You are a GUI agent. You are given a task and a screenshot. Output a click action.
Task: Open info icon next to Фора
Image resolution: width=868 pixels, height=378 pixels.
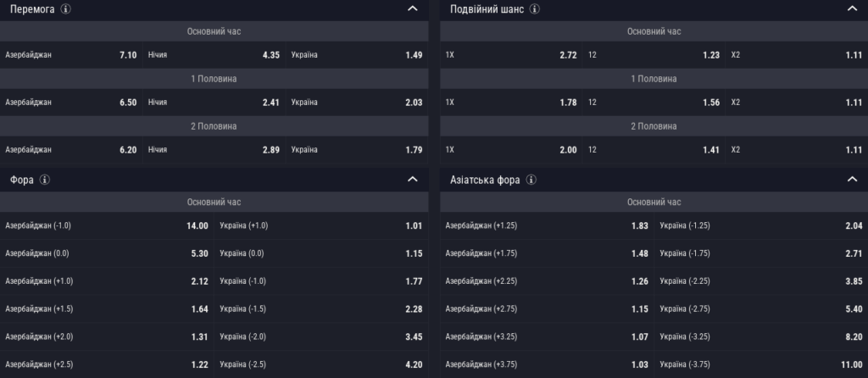pos(45,180)
